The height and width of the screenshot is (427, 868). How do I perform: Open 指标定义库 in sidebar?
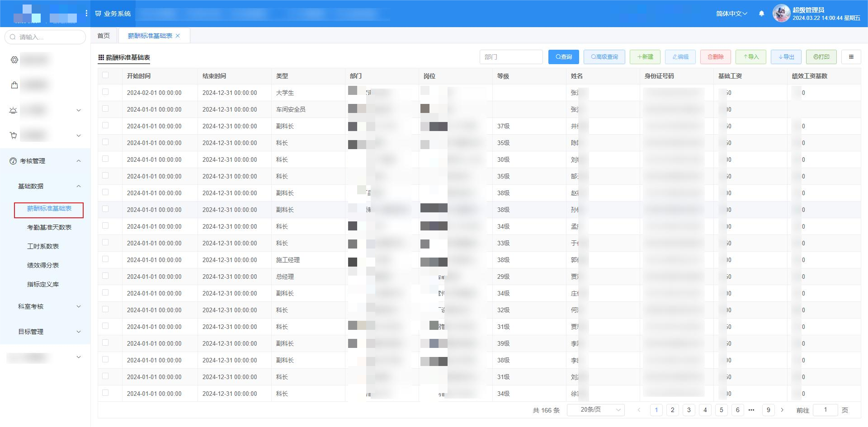pos(43,284)
